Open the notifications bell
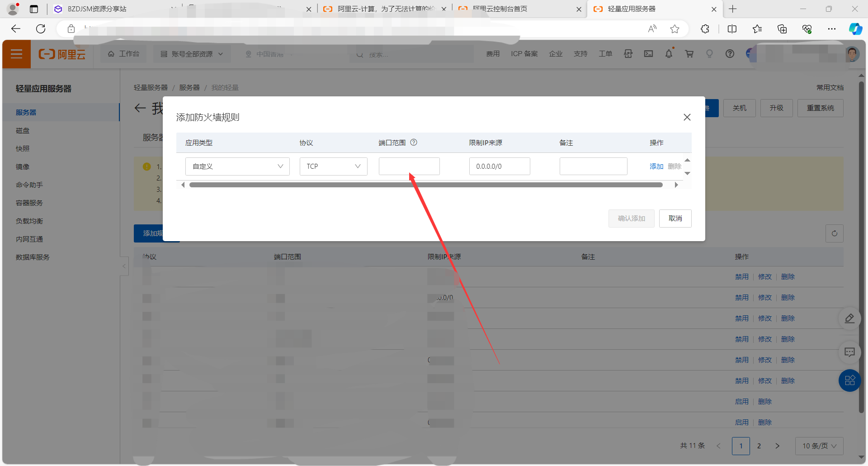 tap(669, 54)
